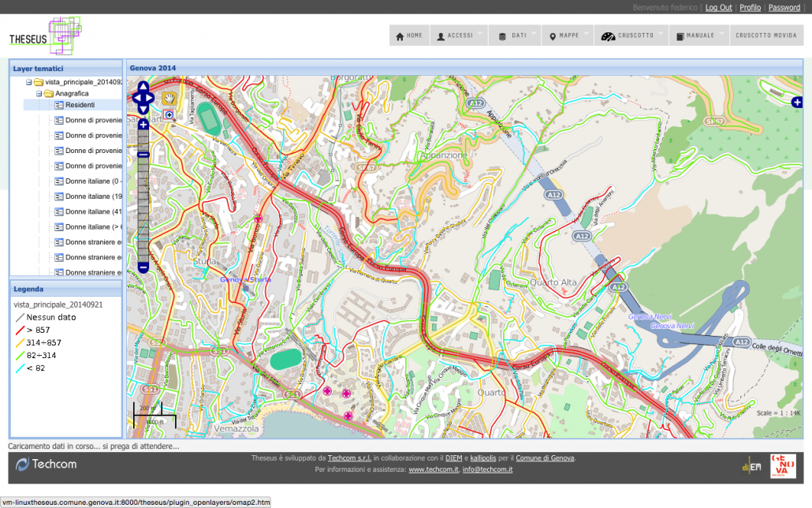Image resolution: width=812 pixels, height=508 pixels.
Task: Open the Password link
Action: click(784, 7)
